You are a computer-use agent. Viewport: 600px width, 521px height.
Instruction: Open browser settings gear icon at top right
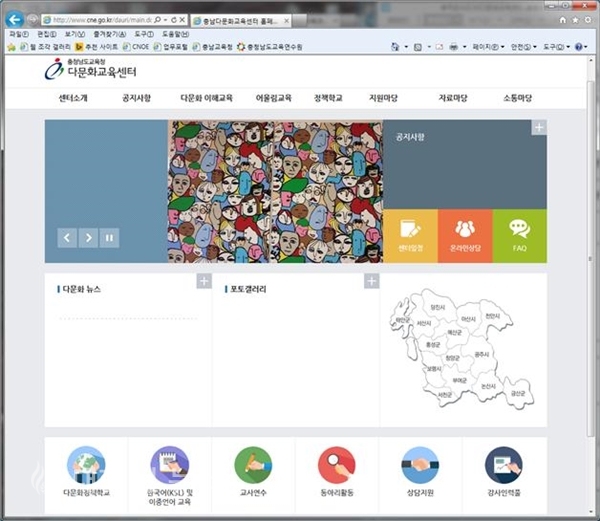pyautogui.click(x=588, y=20)
